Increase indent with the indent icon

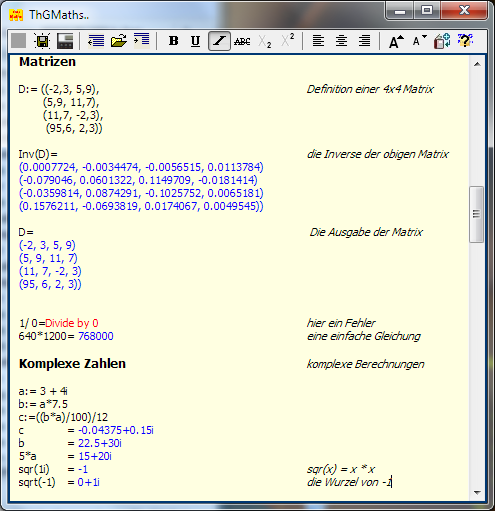(142, 41)
